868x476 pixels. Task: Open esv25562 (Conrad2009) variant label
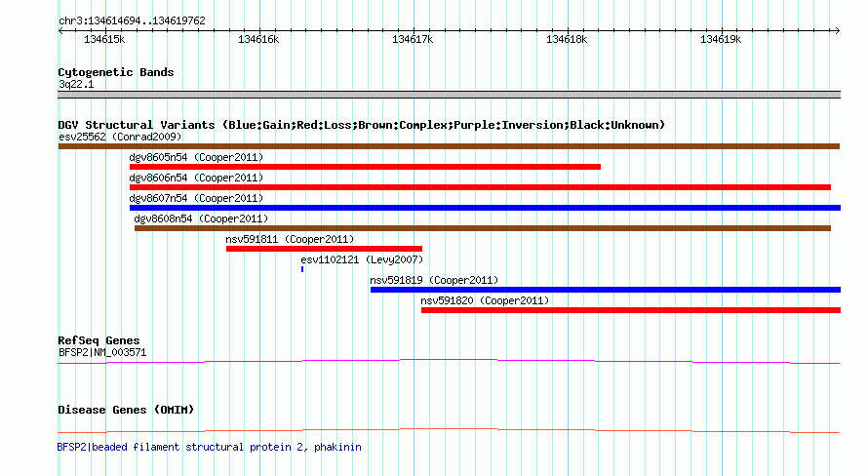(x=120, y=137)
